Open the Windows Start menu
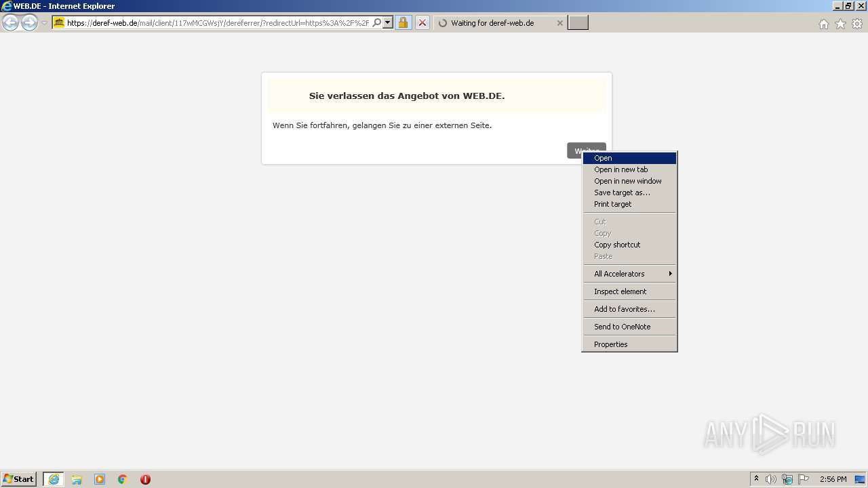Viewport: 868px width, 488px height. (19, 479)
